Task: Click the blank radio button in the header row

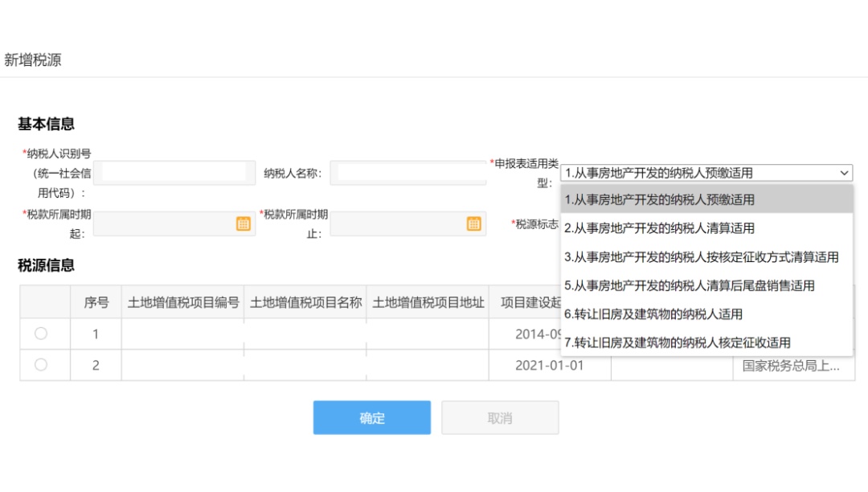Action: tap(42, 301)
